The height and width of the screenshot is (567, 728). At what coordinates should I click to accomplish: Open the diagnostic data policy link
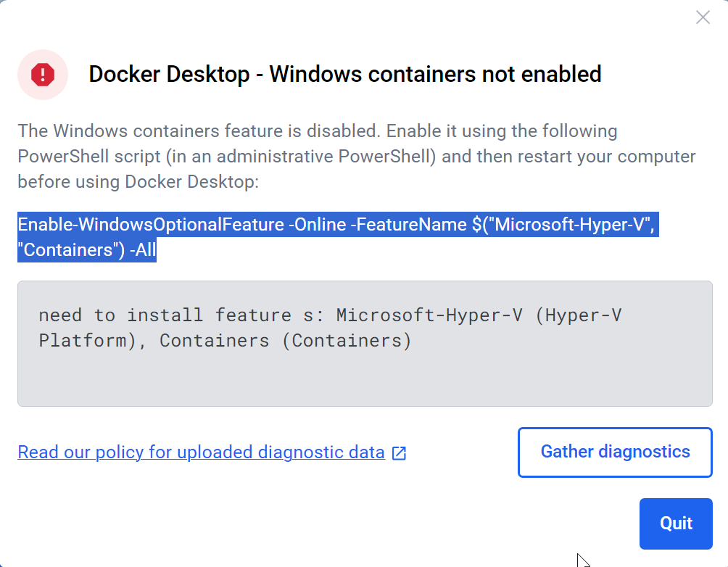[x=201, y=452]
